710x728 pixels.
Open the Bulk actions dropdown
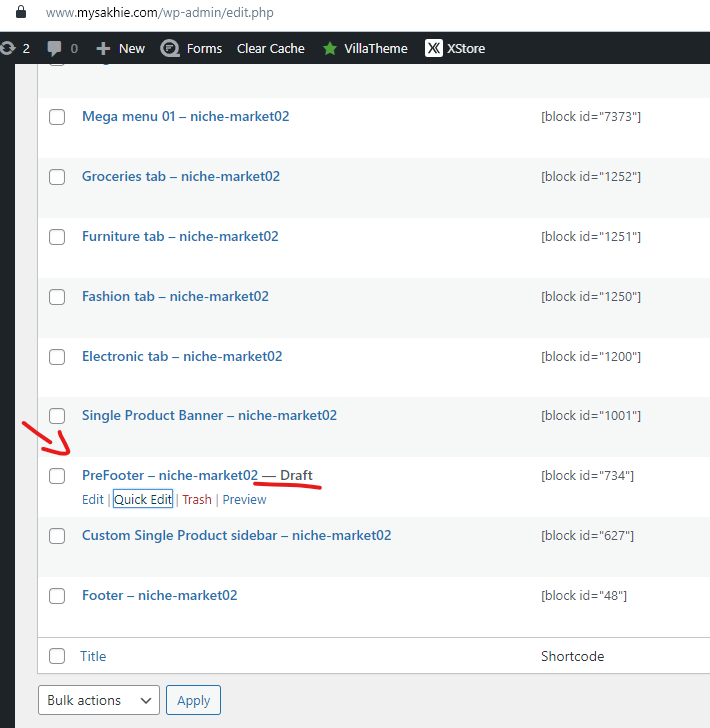[99, 700]
